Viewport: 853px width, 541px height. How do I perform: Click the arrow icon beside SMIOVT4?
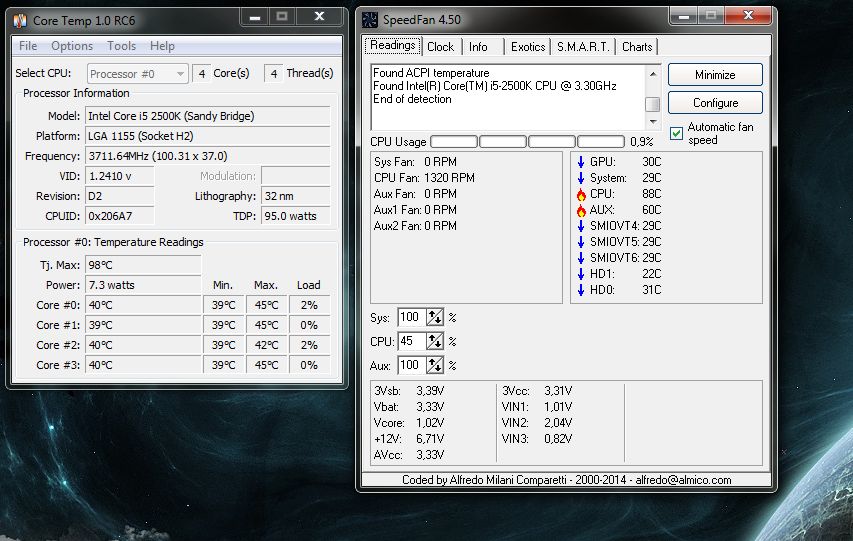click(581, 226)
